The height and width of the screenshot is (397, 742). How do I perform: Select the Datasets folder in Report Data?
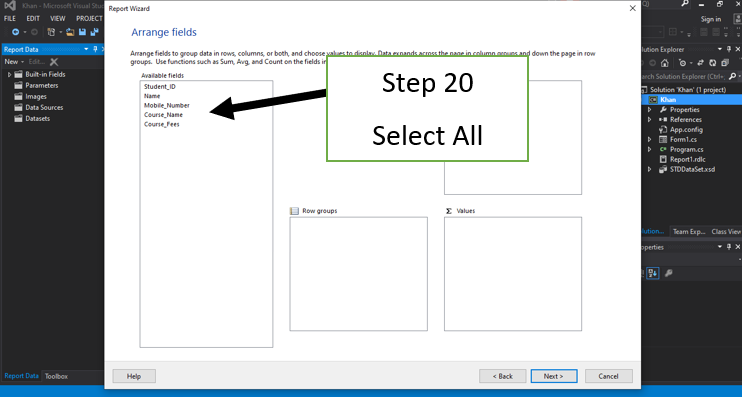[32, 118]
